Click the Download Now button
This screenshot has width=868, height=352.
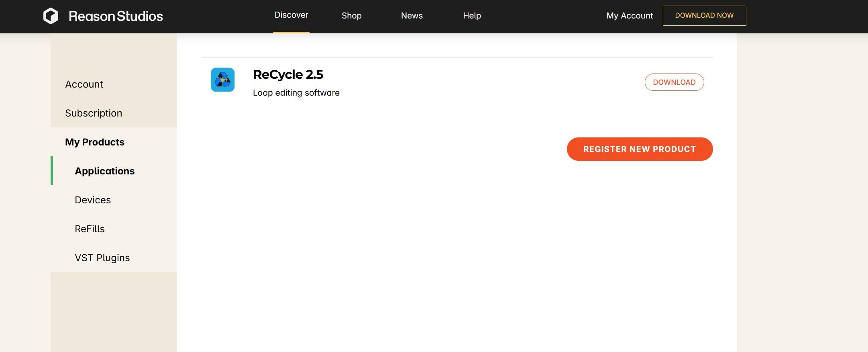705,16
